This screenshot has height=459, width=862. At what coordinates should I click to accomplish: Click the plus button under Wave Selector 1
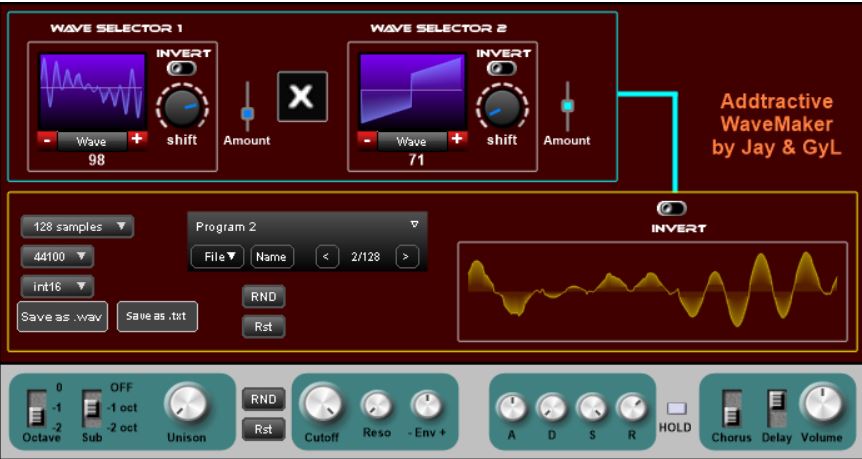137,140
